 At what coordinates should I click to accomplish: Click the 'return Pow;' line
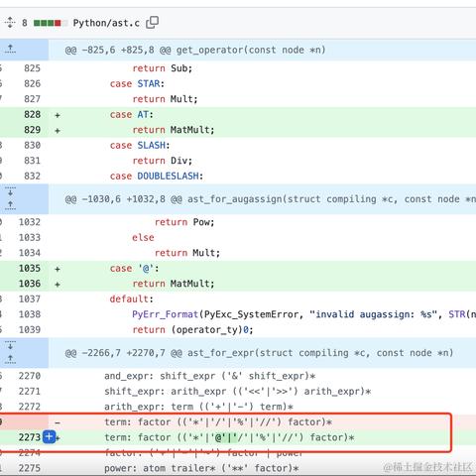(x=184, y=222)
